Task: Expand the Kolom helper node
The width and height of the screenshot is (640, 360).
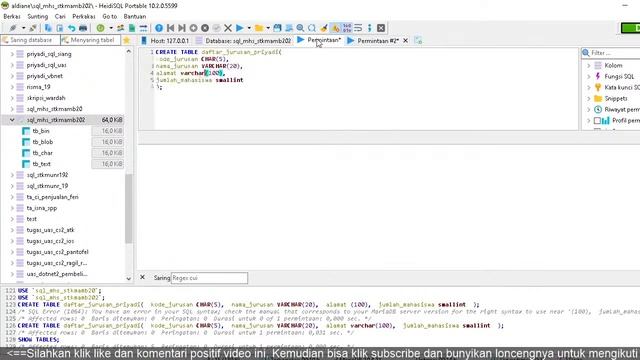Action: pos(589,65)
